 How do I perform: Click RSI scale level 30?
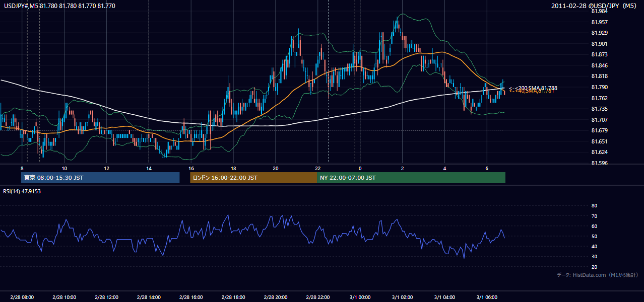click(594, 257)
